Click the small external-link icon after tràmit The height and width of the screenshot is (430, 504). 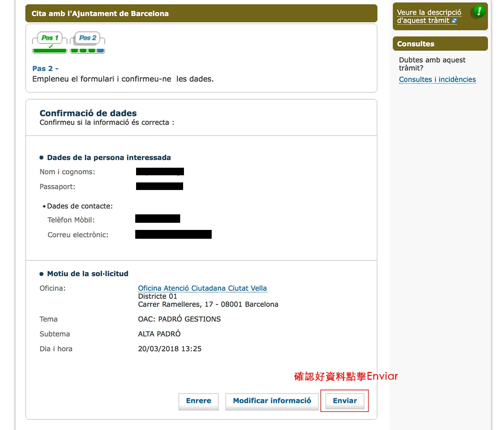[x=454, y=21]
